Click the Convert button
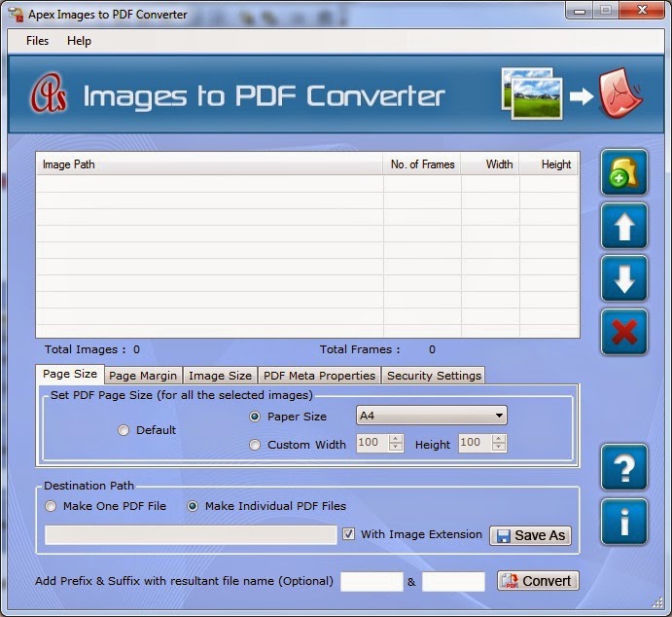The image size is (672, 617). tap(539, 581)
